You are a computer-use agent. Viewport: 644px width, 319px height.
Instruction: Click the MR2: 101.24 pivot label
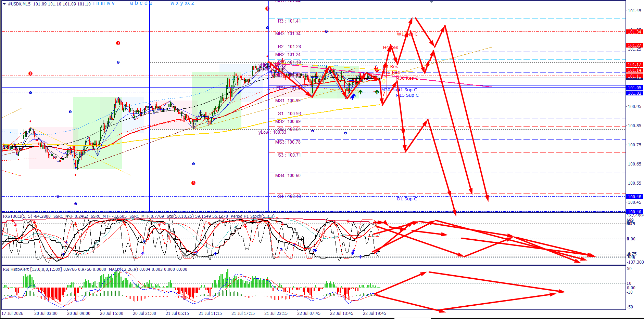288,54
